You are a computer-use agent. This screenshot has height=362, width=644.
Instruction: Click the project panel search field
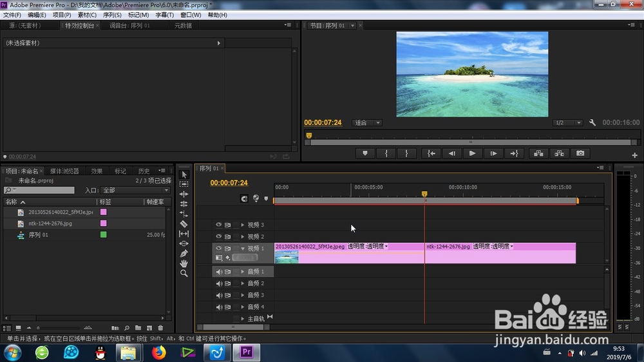[x=39, y=190]
